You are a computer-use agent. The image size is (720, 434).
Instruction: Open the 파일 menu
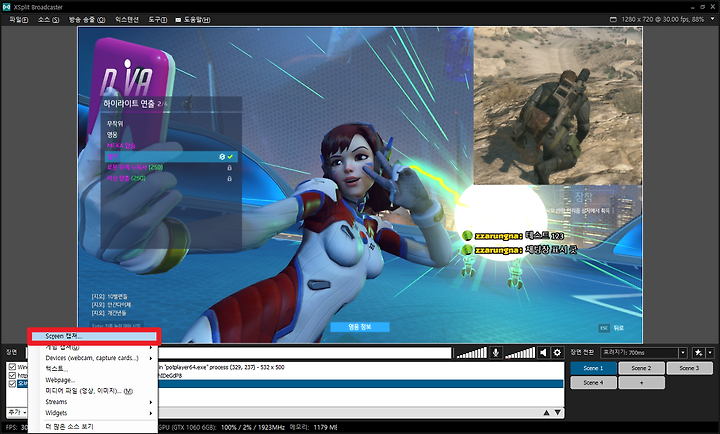(x=18, y=20)
